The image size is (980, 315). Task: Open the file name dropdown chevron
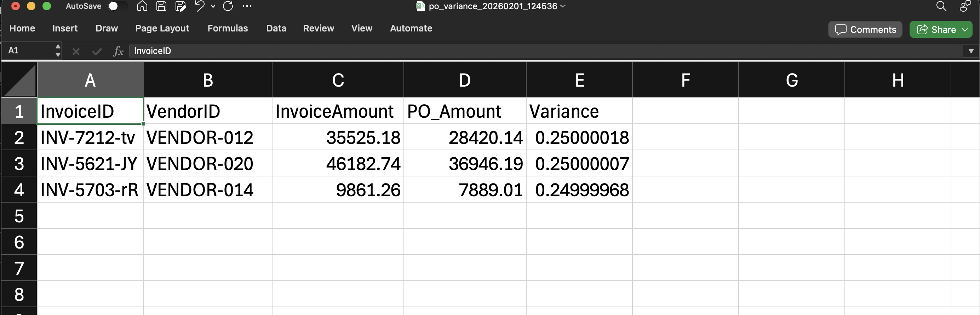tap(563, 6)
